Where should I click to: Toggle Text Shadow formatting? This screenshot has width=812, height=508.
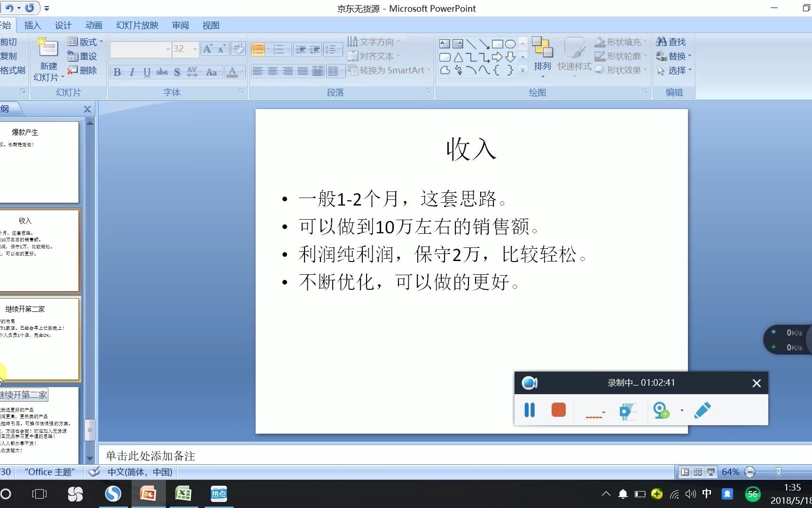pos(177,72)
